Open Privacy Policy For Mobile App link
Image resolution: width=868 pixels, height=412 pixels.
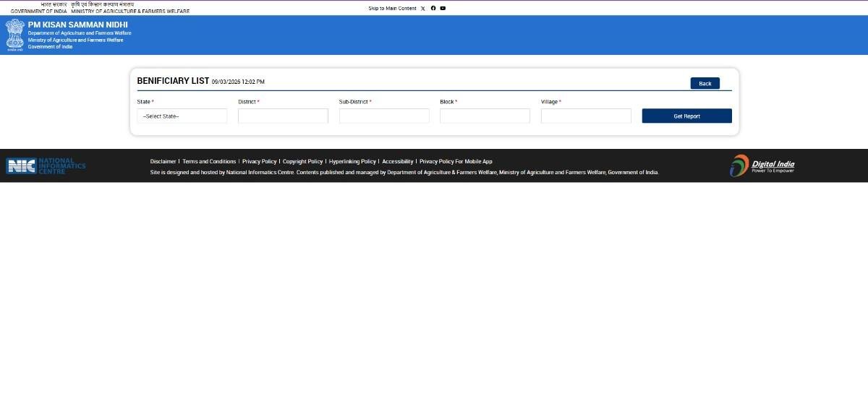pyautogui.click(x=456, y=161)
